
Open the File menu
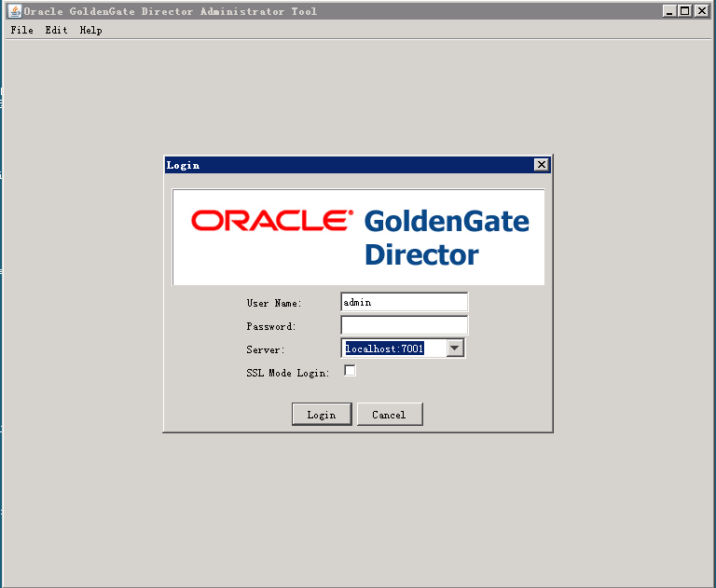[22, 30]
